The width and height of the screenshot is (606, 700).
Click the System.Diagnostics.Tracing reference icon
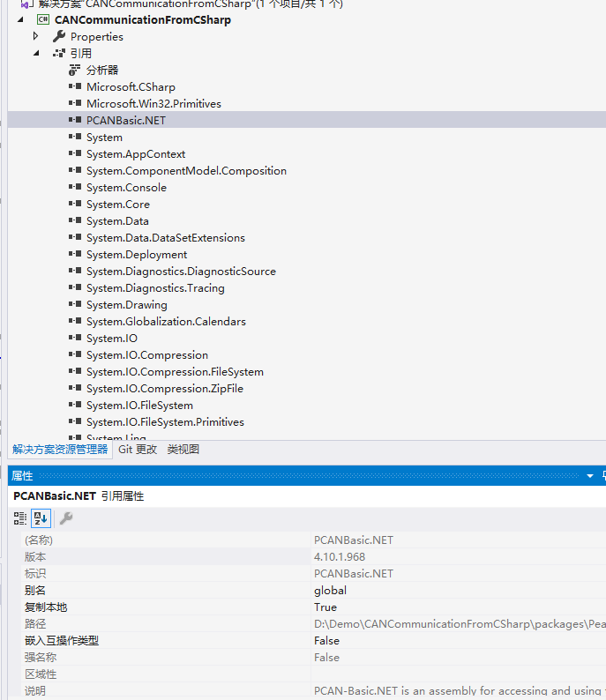click(75, 287)
